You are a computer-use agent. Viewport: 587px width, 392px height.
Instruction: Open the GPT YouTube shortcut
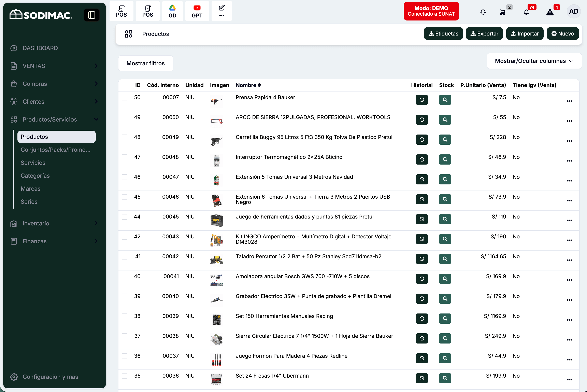pos(197,11)
